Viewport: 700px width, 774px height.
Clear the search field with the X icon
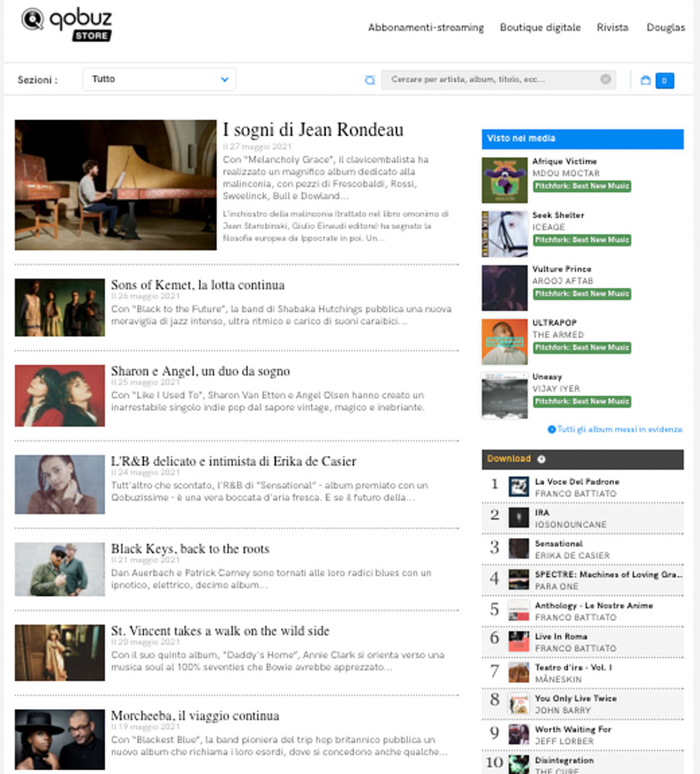point(606,80)
